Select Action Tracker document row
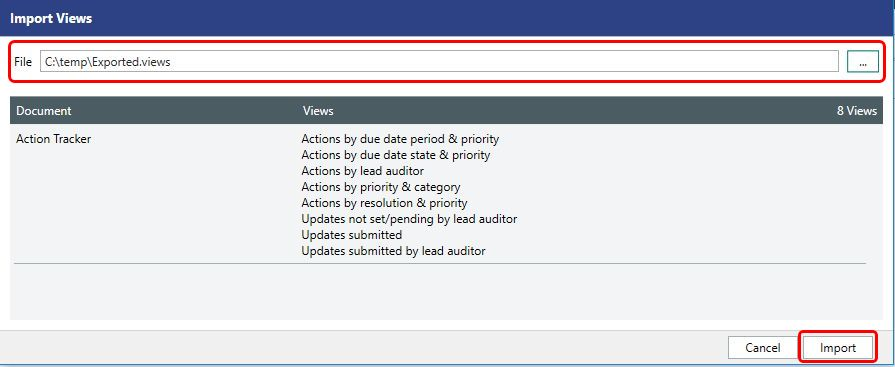 (x=440, y=194)
